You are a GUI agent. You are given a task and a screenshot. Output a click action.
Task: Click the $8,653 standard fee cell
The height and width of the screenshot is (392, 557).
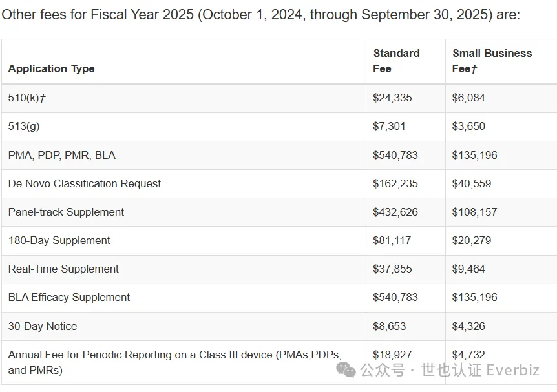pos(389,326)
